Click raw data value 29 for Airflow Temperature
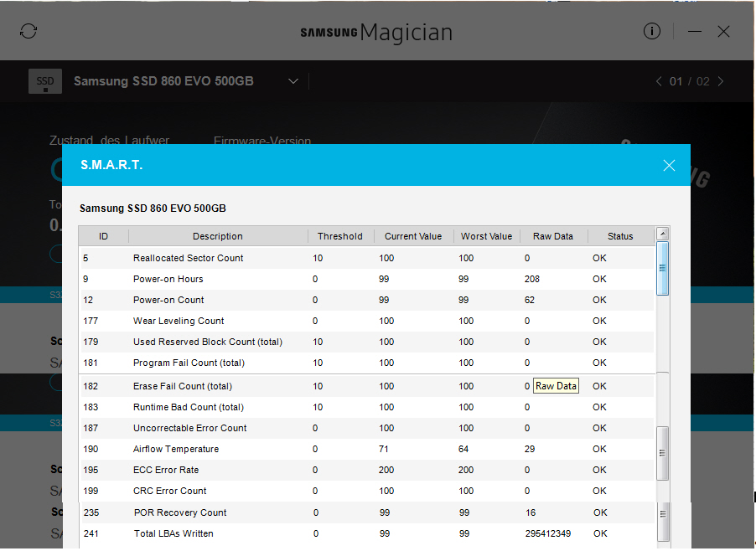The image size is (756, 551). (530, 450)
